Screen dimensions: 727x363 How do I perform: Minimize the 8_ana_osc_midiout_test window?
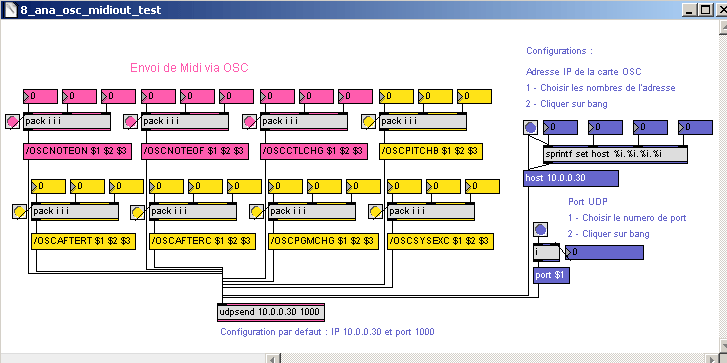pos(689,10)
